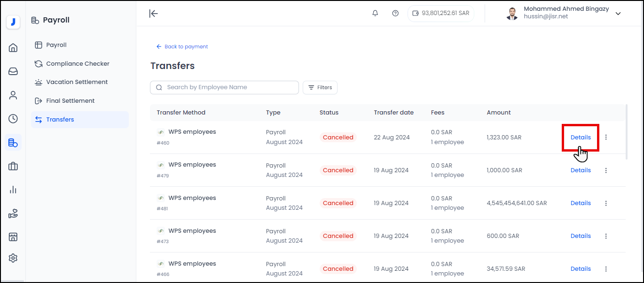644x283 pixels.
Task: Open the Settings gear at the sidebar bottom
Action: coord(13,258)
